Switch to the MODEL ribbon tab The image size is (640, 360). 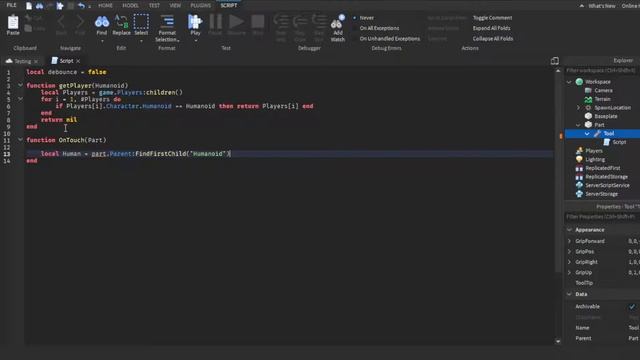[x=130, y=5]
